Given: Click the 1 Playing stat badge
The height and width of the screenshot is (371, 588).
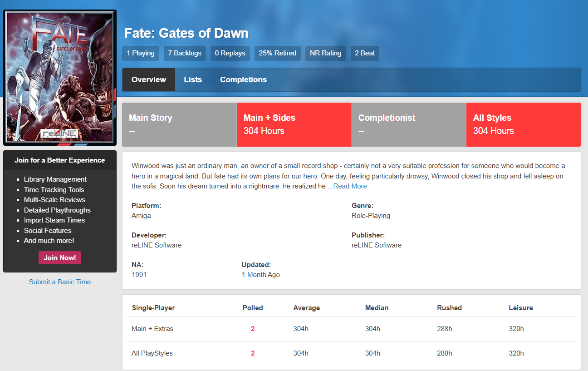Looking at the screenshot, I should pyautogui.click(x=141, y=53).
